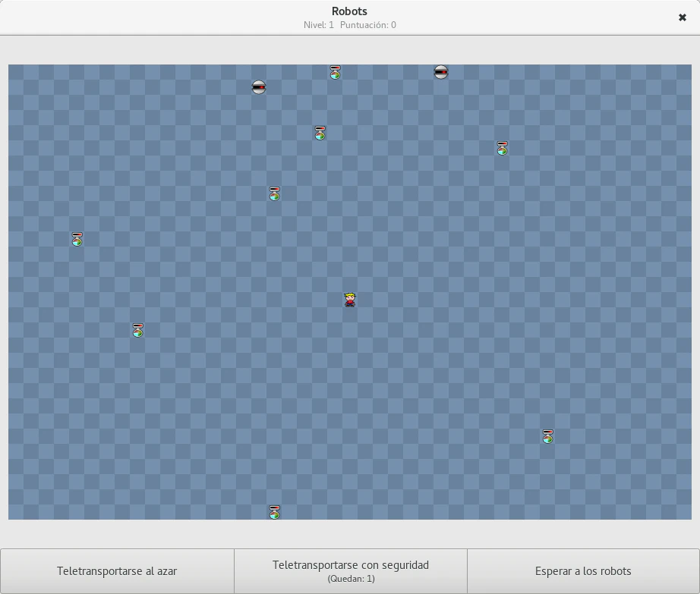The image size is (700, 594).
Task: Click the small robot in the lower-right area
Action: 547,436
